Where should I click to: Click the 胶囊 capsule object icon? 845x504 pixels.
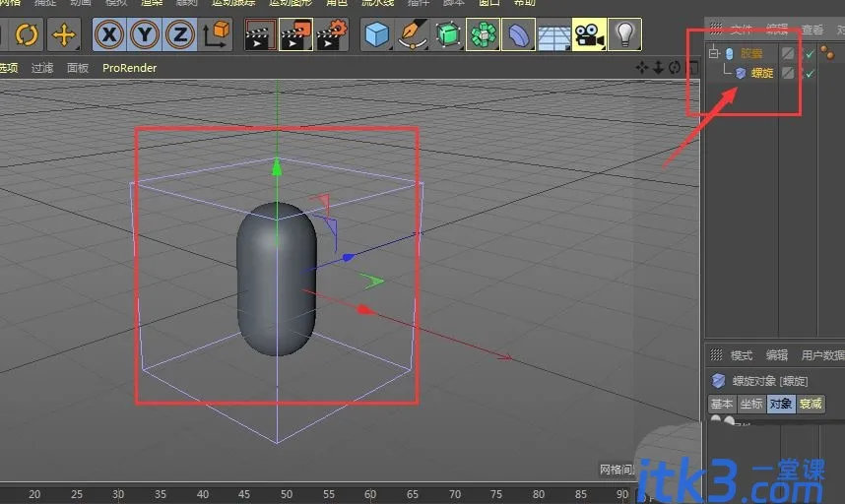click(730, 53)
